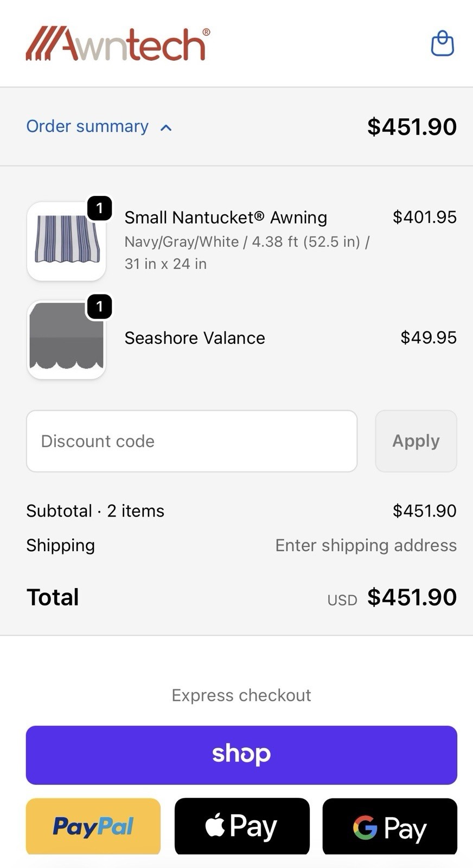Choose Apple Pay express checkout
473x868 pixels.
coord(242,826)
